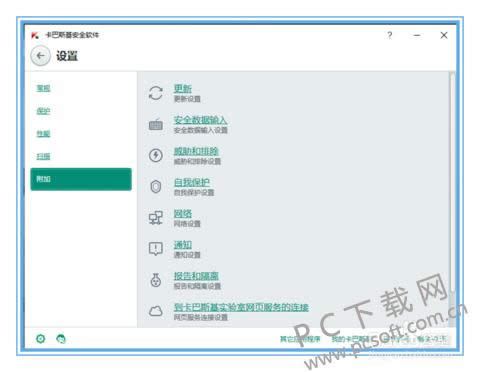Select the highlighted 附加 sidebar tab

point(81,179)
